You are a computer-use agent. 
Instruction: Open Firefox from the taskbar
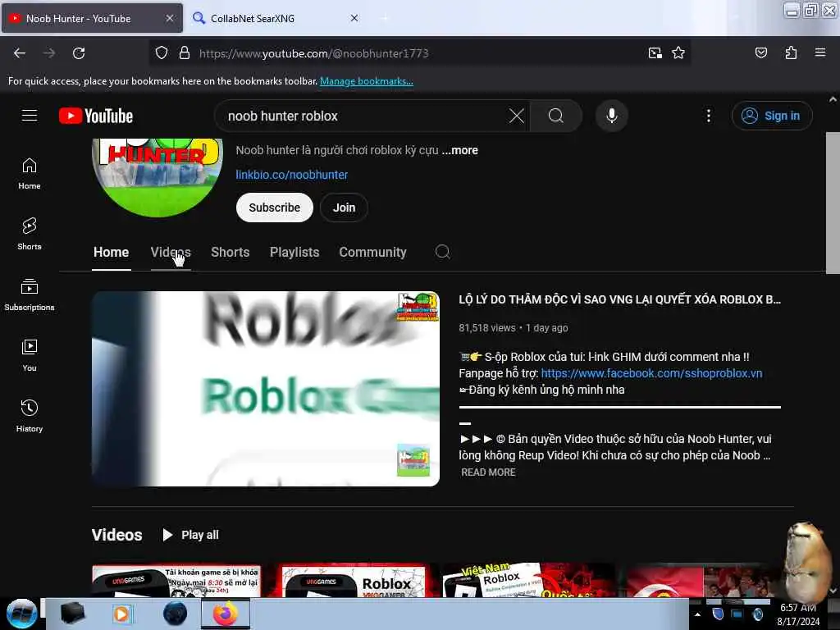[226, 614]
